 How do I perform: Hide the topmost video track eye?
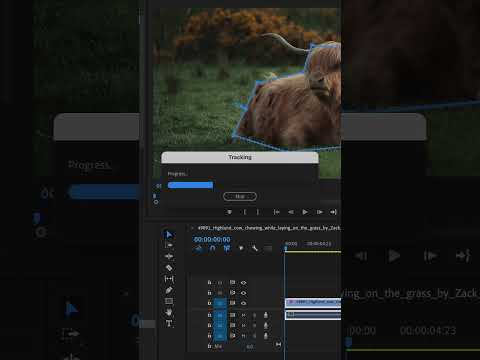click(x=244, y=283)
